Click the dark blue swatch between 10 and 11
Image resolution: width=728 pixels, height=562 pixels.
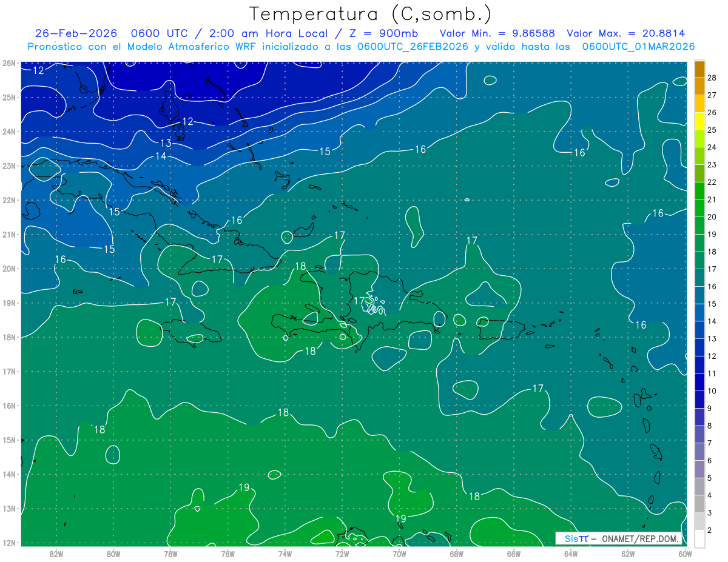coord(699,382)
